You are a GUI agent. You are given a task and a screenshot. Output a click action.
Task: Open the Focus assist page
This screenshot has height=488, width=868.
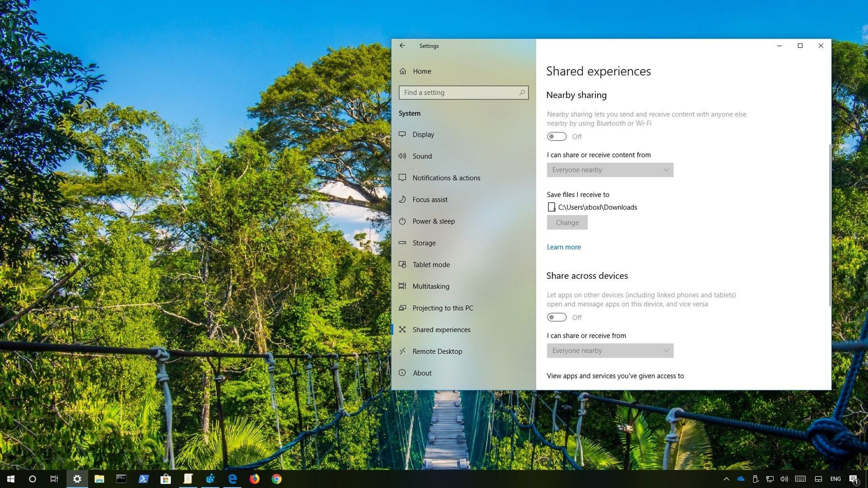point(429,199)
